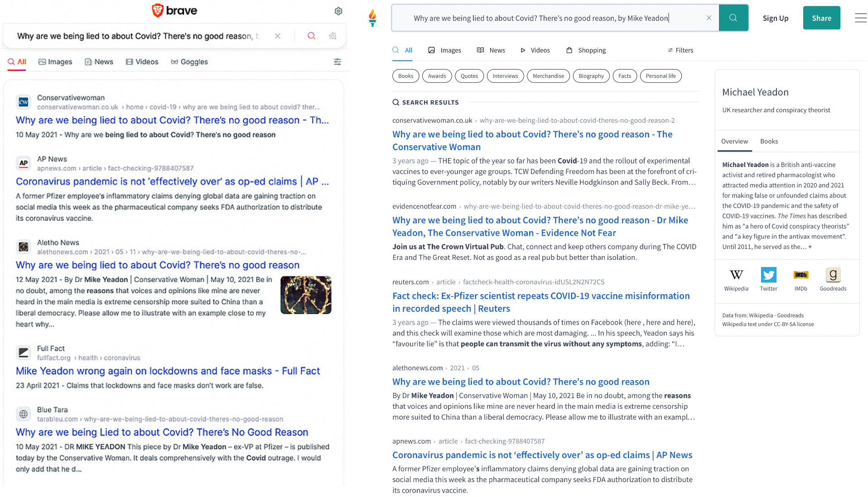Select the Brave Images tab

coord(55,62)
